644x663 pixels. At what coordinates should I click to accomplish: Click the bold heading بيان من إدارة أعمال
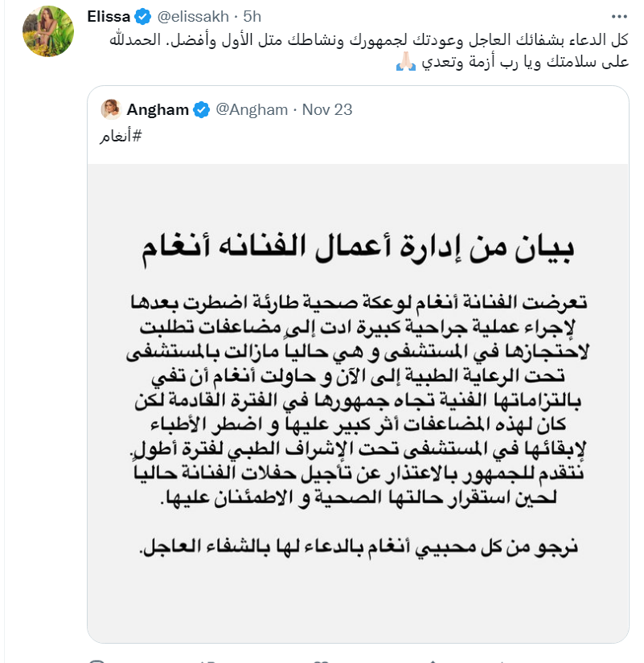pyautogui.click(x=358, y=248)
